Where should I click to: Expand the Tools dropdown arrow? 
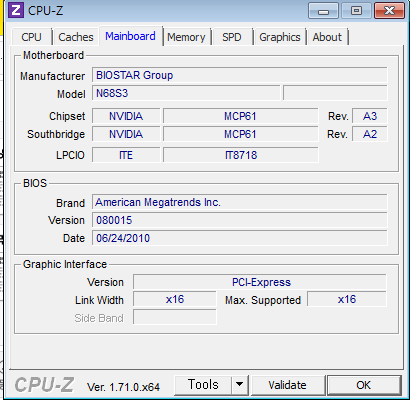point(239,384)
